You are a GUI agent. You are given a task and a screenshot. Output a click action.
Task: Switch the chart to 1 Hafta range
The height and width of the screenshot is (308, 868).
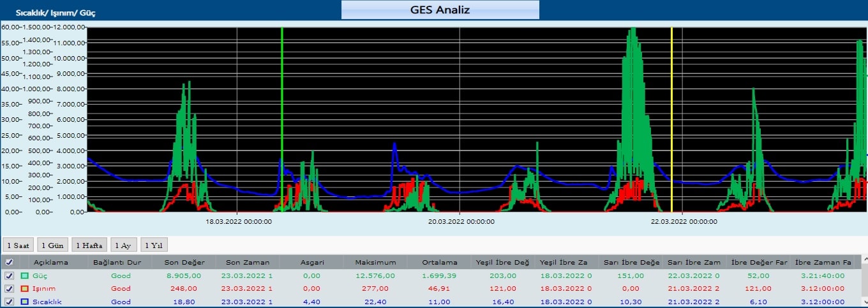coord(89,246)
